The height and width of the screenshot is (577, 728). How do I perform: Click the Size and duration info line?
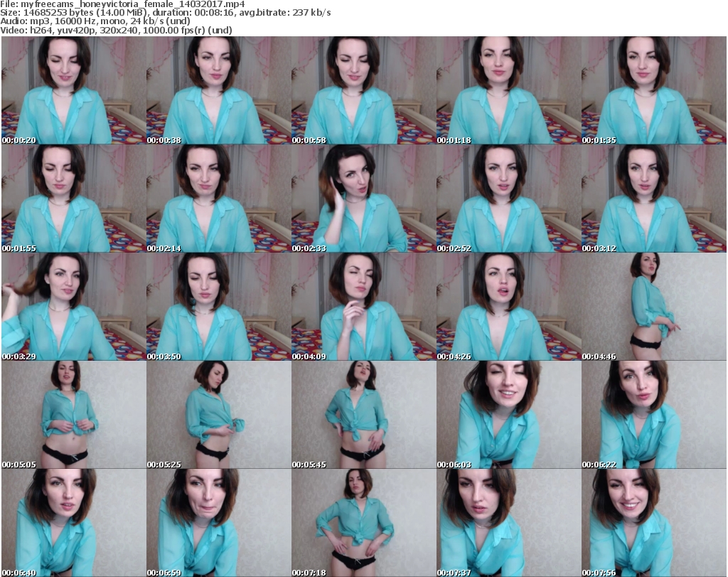coord(165,13)
